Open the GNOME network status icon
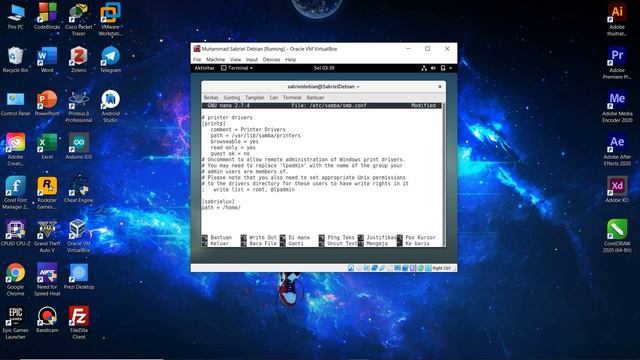Image resolution: width=640 pixels, height=360 pixels. click(x=424, y=68)
